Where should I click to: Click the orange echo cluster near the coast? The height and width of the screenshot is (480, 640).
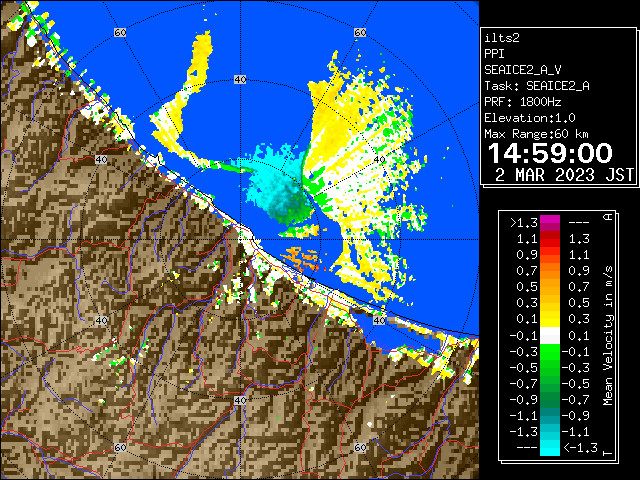pyautogui.click(x=300, y=259)
